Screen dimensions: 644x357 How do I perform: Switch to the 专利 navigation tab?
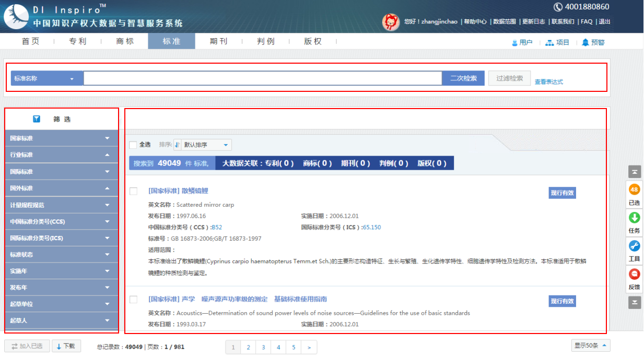click(77, 41)
